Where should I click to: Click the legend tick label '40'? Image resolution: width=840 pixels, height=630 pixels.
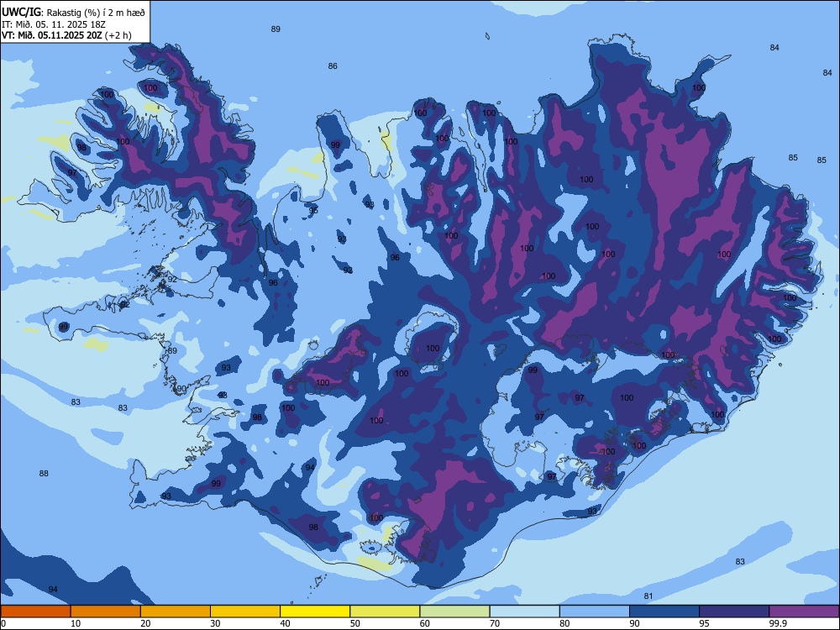click(285, 623)
